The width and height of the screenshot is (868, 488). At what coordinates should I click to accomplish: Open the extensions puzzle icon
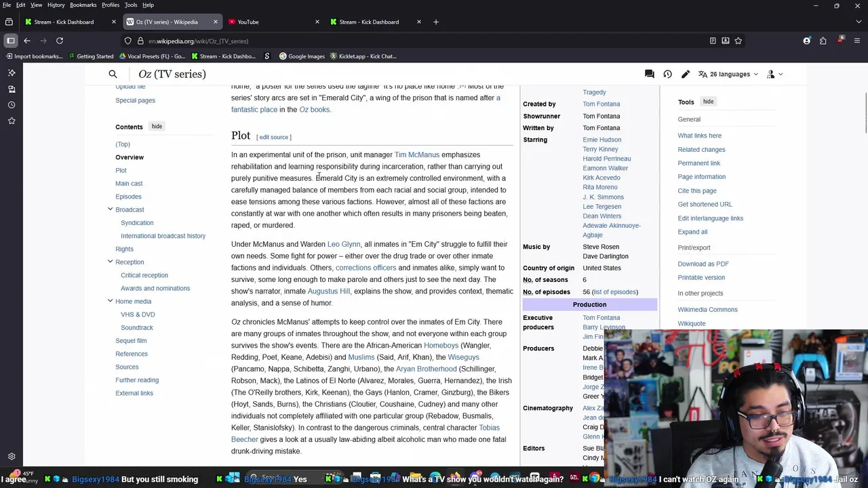coord(823,41)
